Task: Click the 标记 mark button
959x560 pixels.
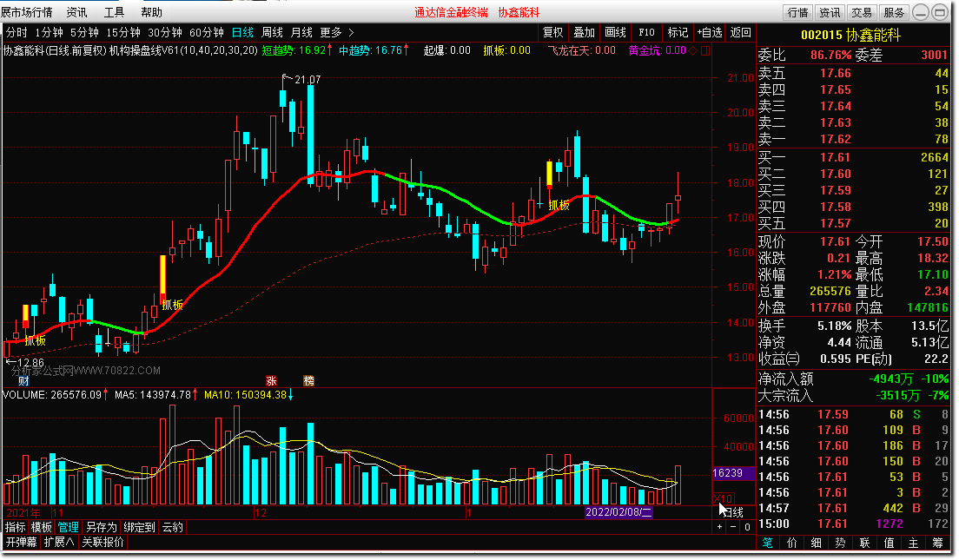Action: [x=678, y=32]
